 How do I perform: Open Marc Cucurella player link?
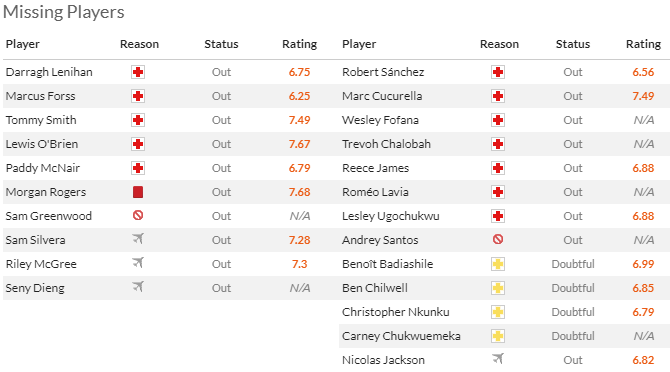(x=382, y=96)
